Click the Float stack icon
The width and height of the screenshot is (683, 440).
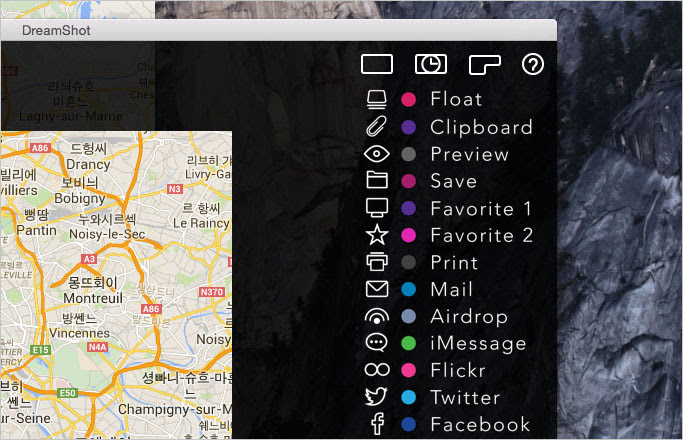click(376, 99)
